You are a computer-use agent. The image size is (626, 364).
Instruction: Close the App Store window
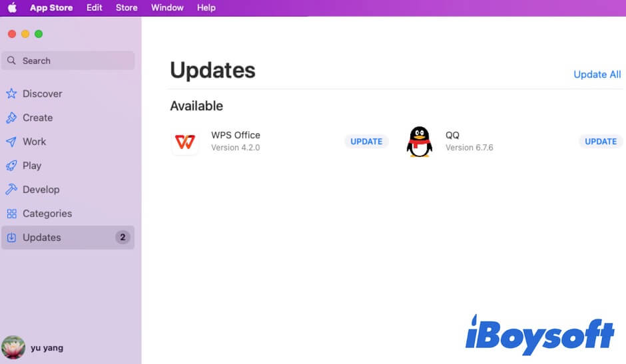(12, 34)
